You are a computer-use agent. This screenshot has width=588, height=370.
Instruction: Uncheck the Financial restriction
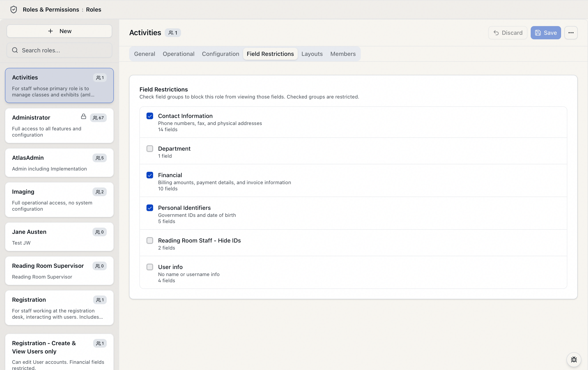(150, 175)
